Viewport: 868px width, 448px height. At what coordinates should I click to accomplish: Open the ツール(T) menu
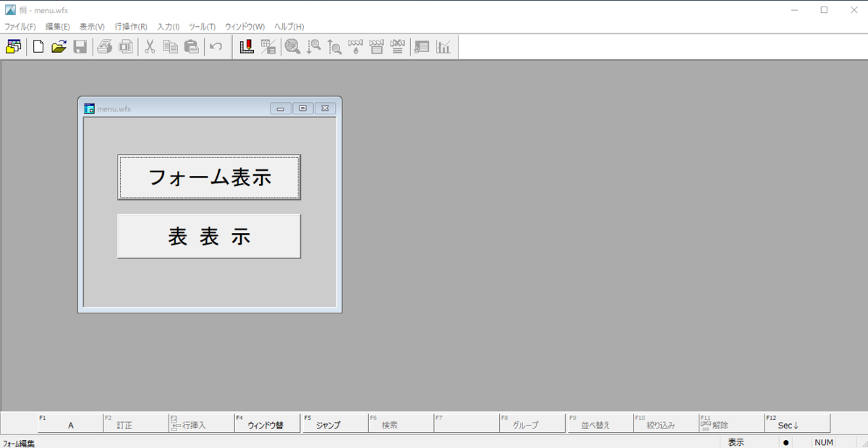(x=202, y=27)
